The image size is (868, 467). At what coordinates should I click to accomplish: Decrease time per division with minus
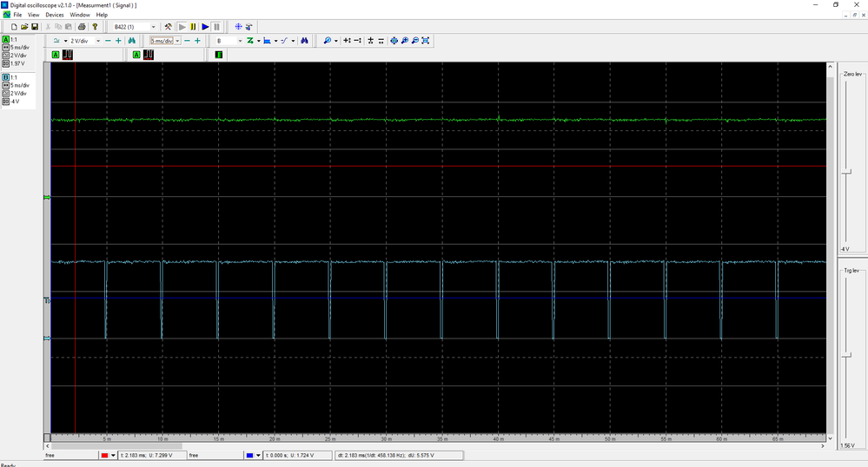[187, 41]
